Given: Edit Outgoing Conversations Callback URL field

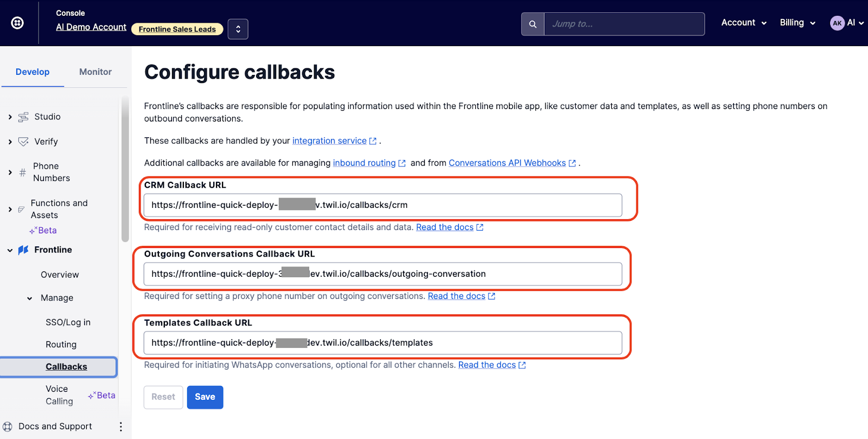Looking at the screenshot, I should pyautogui.click(x=383, y=274).
